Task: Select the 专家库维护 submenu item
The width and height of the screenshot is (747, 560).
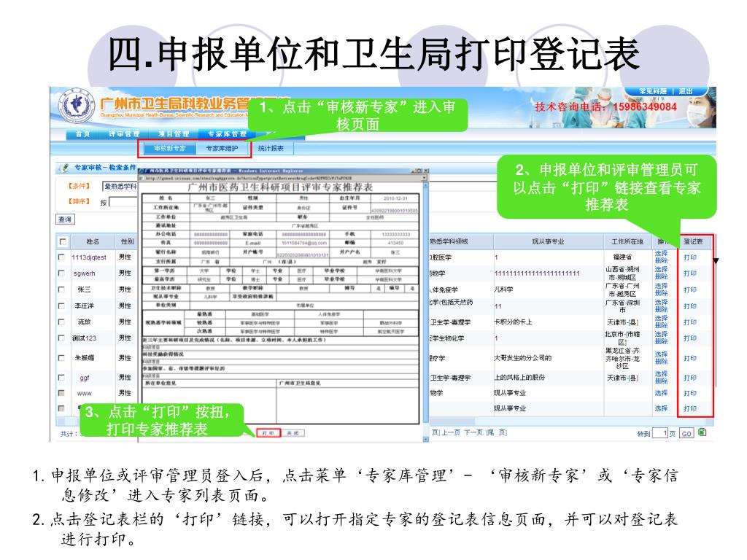Action: pos(222,149)
